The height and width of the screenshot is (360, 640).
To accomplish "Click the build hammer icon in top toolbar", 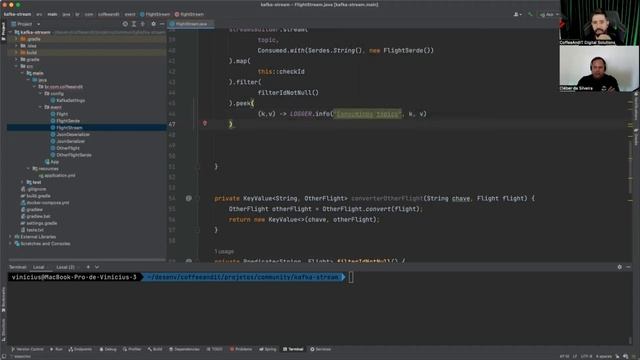I will pyautogui.click(x=530, y=14).
